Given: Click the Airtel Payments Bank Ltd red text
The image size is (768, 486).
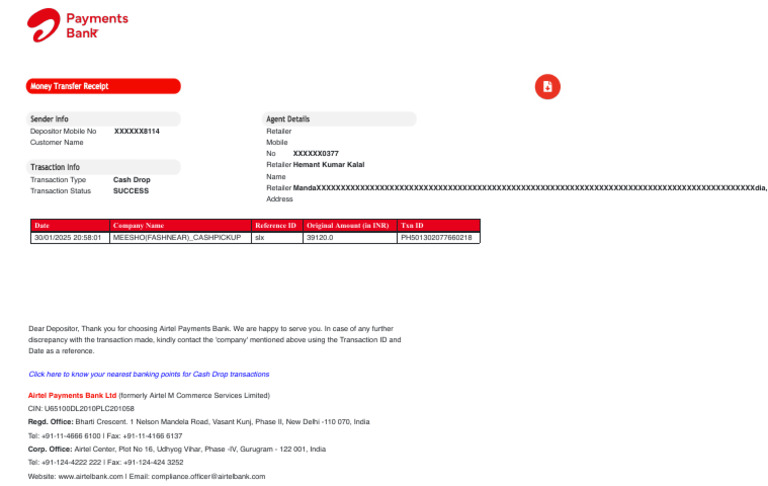Looking at the screenshot, I should point(72,395).
